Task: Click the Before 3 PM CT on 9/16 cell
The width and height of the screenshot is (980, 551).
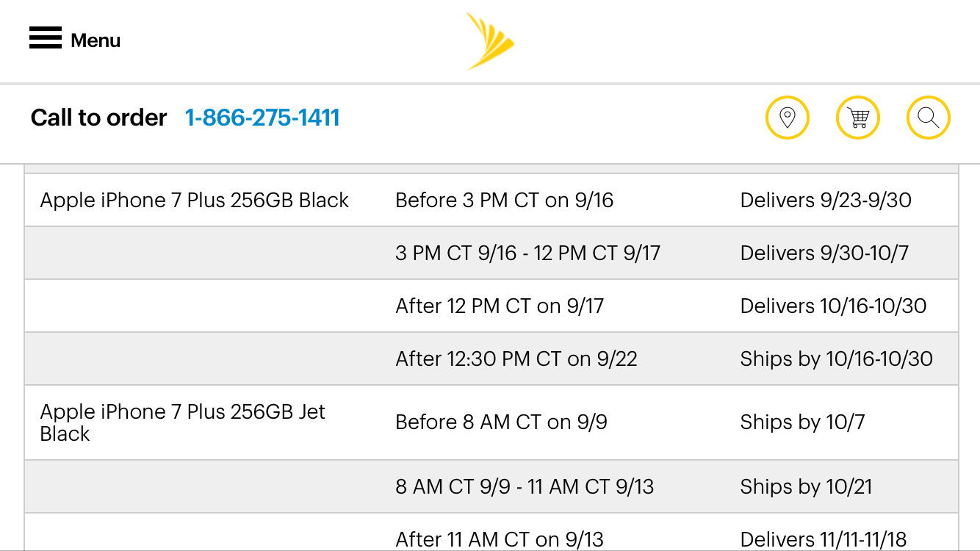Action: [504, 200]
